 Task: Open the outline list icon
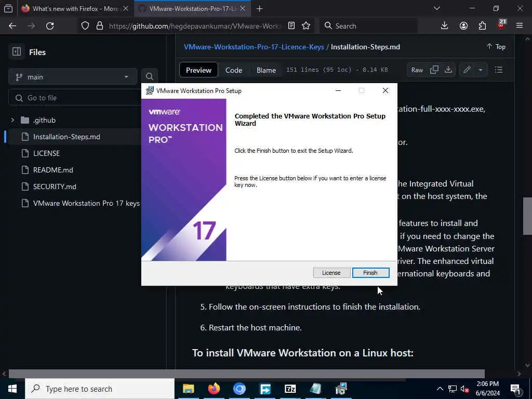(499, 70)
